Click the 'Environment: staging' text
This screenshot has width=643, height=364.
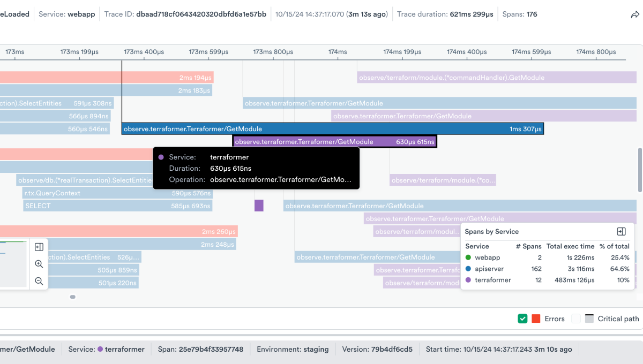coord(293,349)
